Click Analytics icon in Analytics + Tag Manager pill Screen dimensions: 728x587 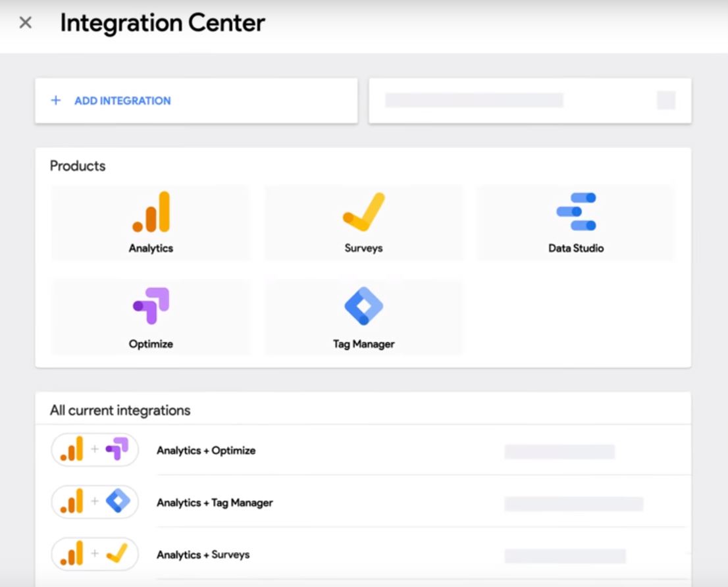72,501
